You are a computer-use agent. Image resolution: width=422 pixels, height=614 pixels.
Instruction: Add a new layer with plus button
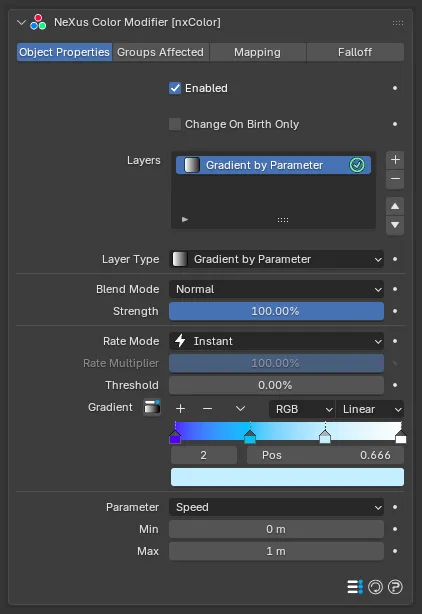tap(395, 160)
